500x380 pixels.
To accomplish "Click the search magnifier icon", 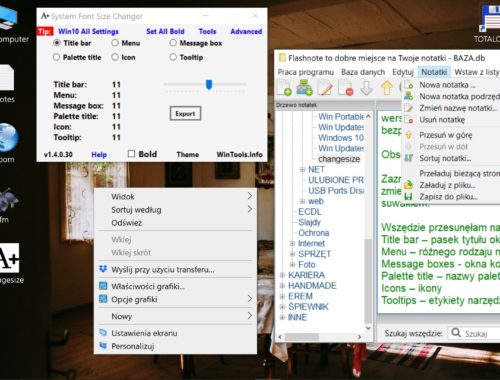I will tap(455, 332).
